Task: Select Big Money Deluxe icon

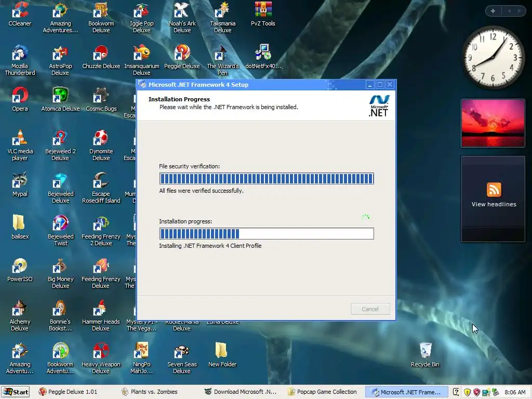Action: coord(60,266)
